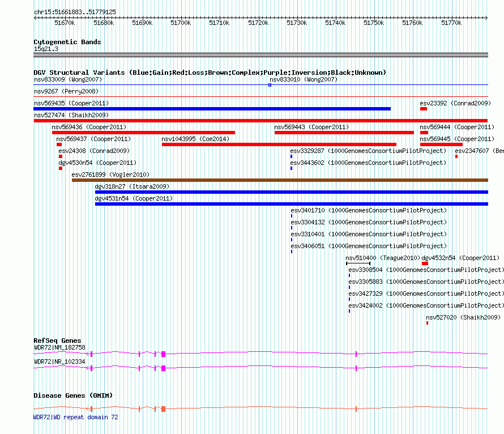Select the nsv569436 (Cooper2011) loss variant bar
This screenshot has height=434, width=504.
(143, 133)
